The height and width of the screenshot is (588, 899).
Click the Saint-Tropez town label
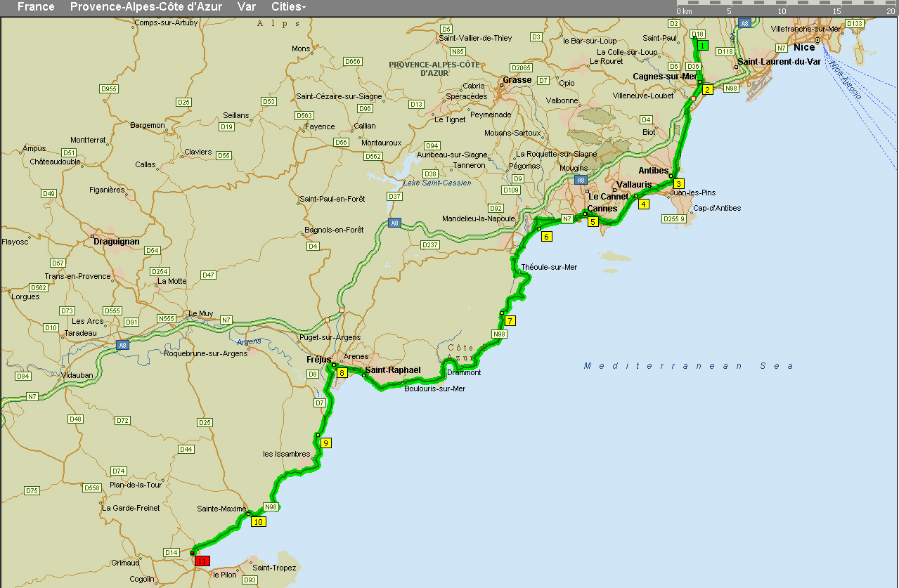[x=274, y=568]
